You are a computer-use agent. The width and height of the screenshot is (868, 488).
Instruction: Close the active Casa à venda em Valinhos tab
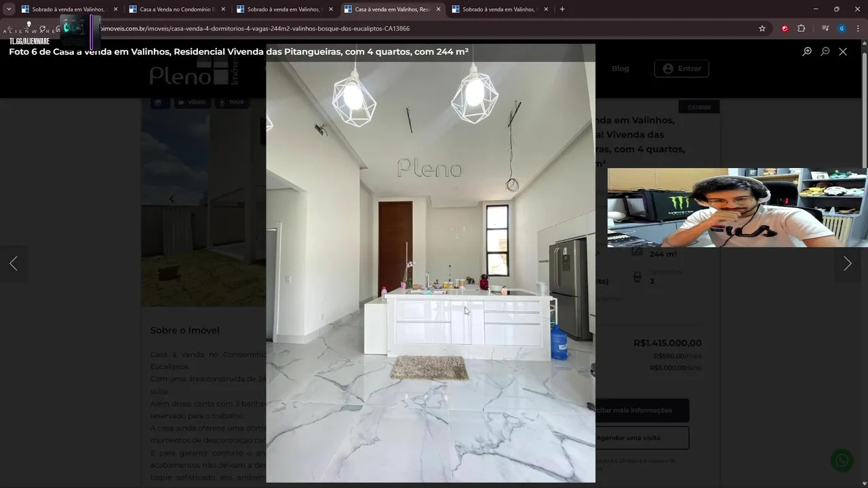point(438,9)
